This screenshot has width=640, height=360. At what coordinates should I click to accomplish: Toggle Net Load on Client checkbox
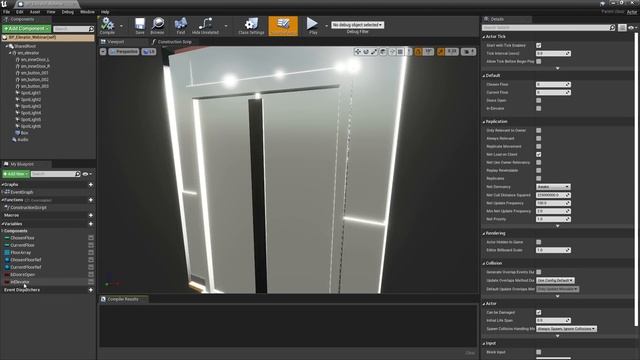pos(539,154)
